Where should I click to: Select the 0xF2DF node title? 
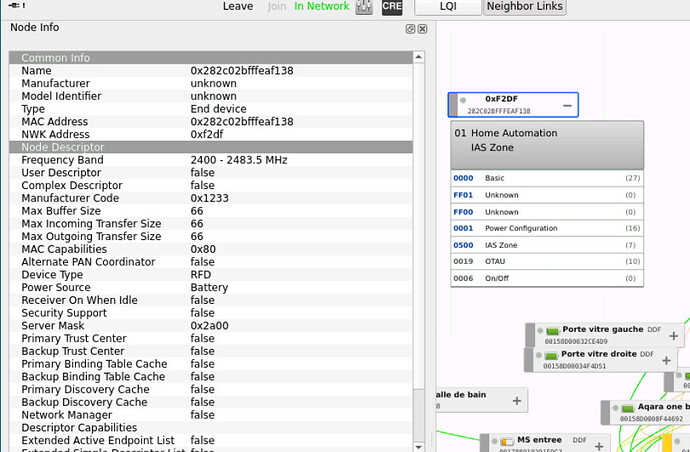point(501,99)
